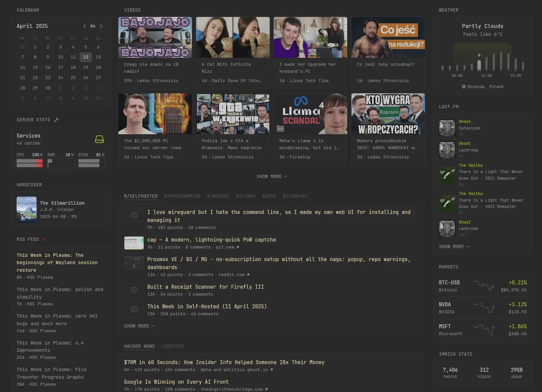Expand Show More in Last.fm list
This screenshot has width=542, height=392.
coord(454,247)
